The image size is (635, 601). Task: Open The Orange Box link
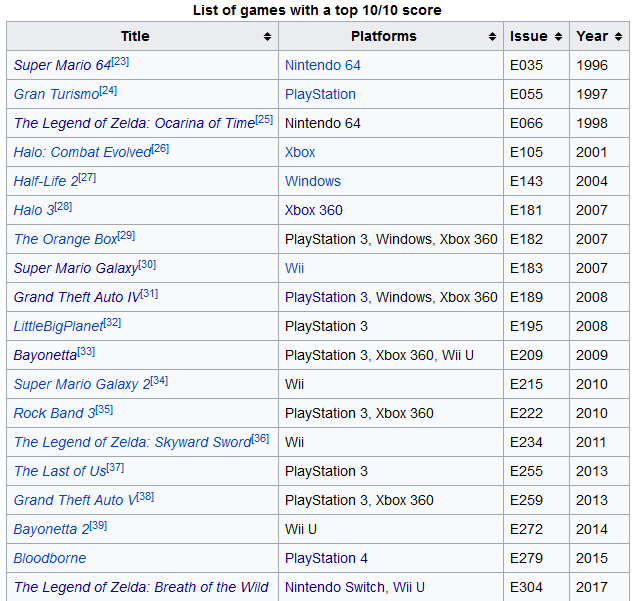(66, 239)
